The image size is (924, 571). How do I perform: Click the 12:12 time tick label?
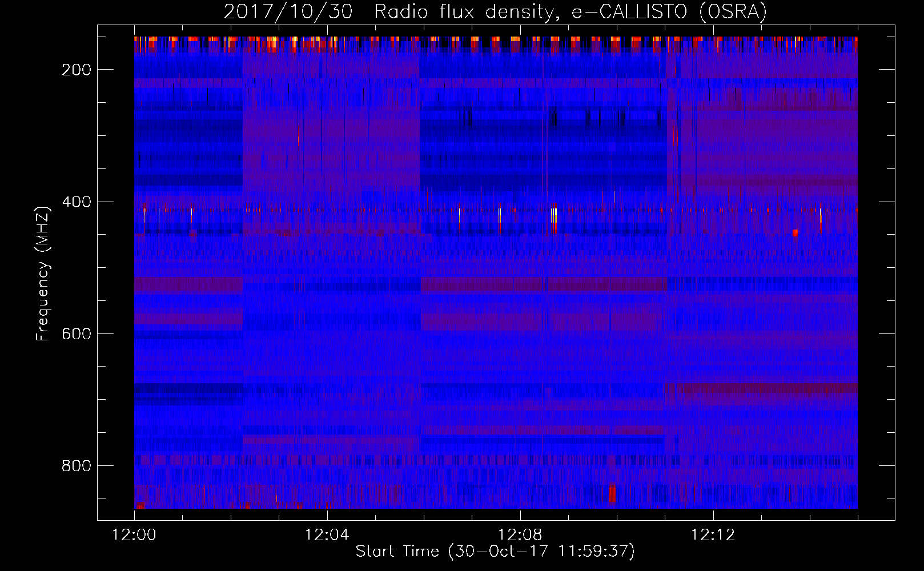(713, 534)
